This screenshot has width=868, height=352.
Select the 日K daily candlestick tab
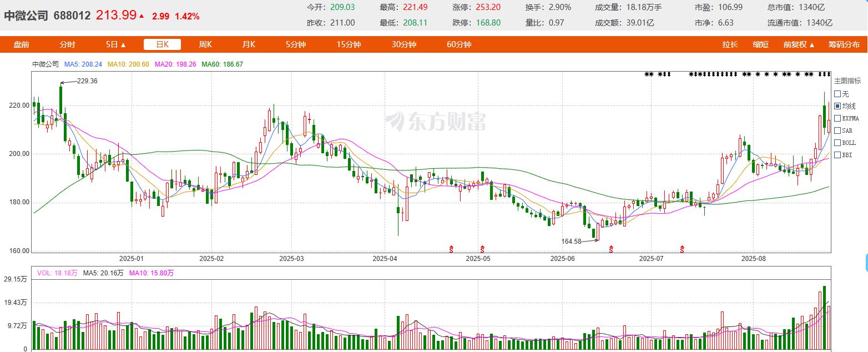162,44
